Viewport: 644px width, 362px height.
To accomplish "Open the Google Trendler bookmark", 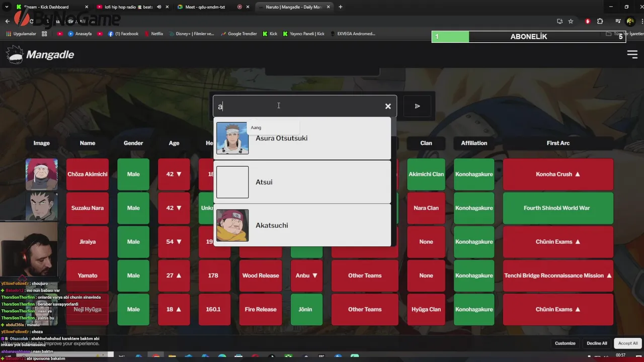I will [x=238, y=34].
